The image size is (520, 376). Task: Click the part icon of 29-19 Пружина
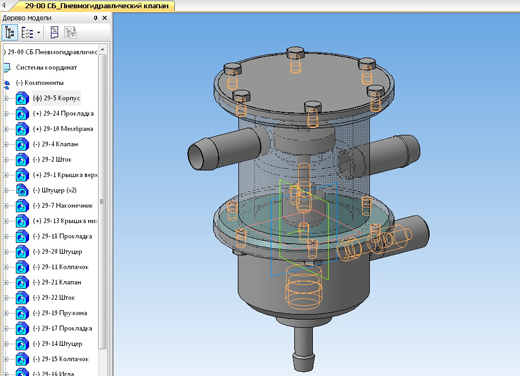(x=22, y=313)
